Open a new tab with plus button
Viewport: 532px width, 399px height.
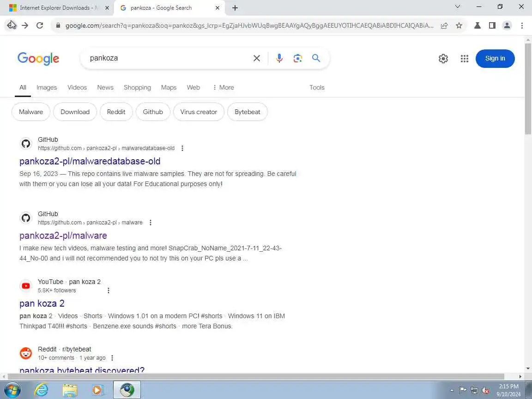click(235, 8)
